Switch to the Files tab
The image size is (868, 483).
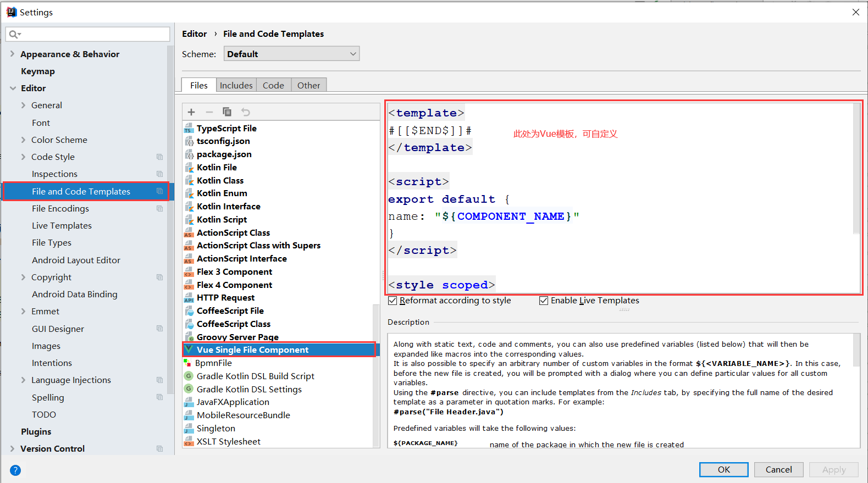coord(199,85)
